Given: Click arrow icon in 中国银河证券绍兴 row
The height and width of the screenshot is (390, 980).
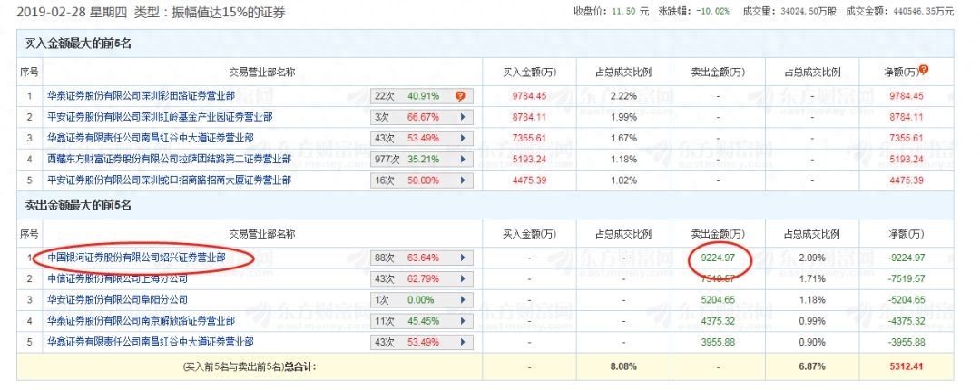Looking at the screenshot, I should 463,258.
